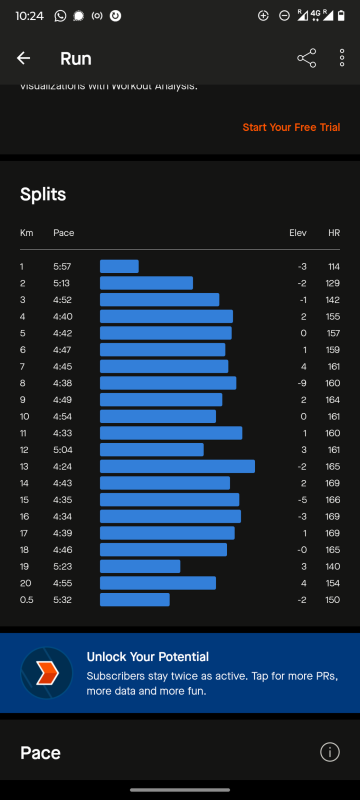Tap the orange chevron subscription logo
Viewport: 360px width, 800px height.
[x=46, y=673]
